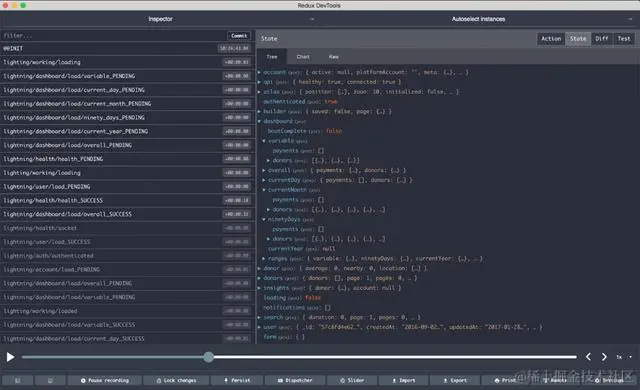Click the currentYear null entry
This screenshot has height=390, width=640.
[301, 248]
